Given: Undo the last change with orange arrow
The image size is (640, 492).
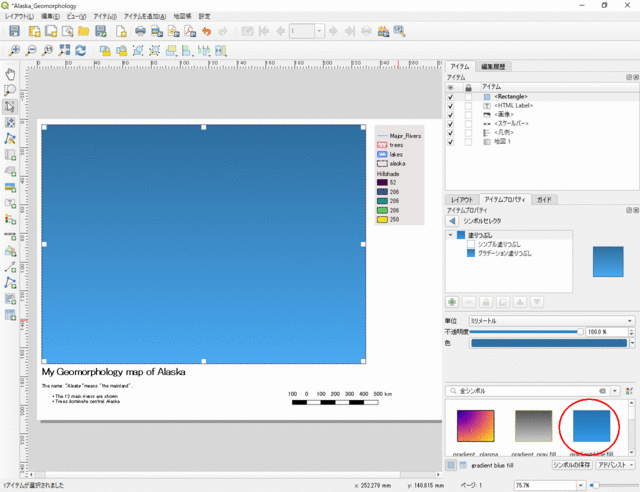Looking at the screenshot, I should click(x=207, y=31).
